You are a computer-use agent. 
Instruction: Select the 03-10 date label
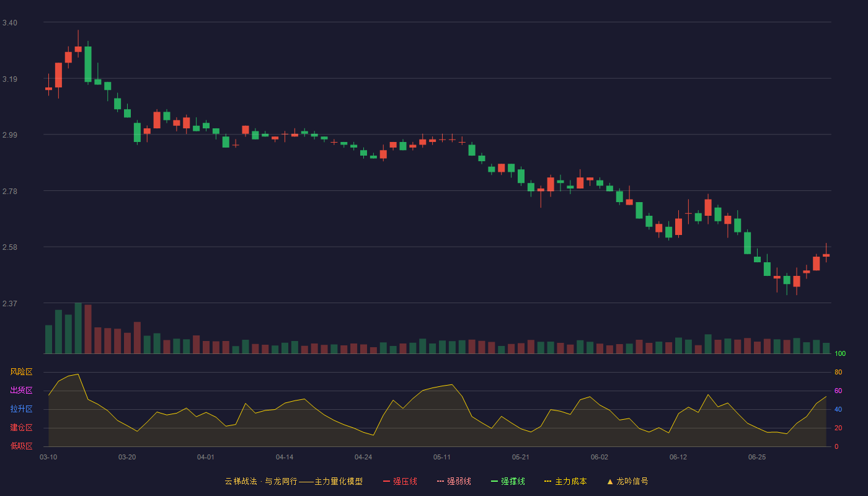[x=48, y=457]
